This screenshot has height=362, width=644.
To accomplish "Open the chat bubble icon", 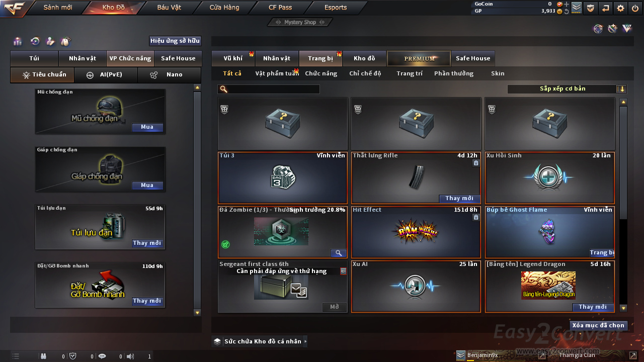I will click(102, 356).
